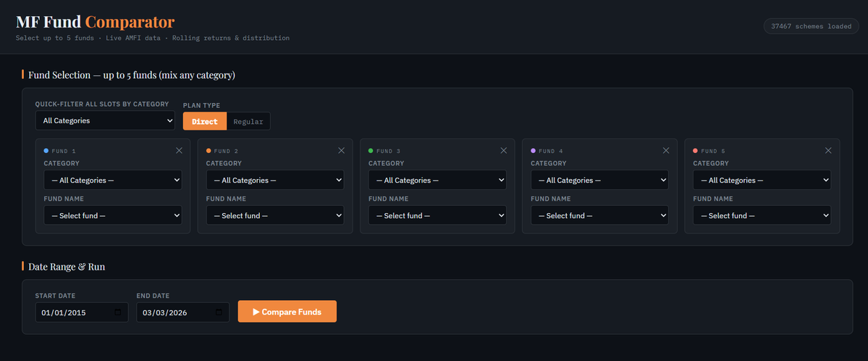Open Fund 2 Select fund dropdown
868x361 pixels.
click(275, 215)
